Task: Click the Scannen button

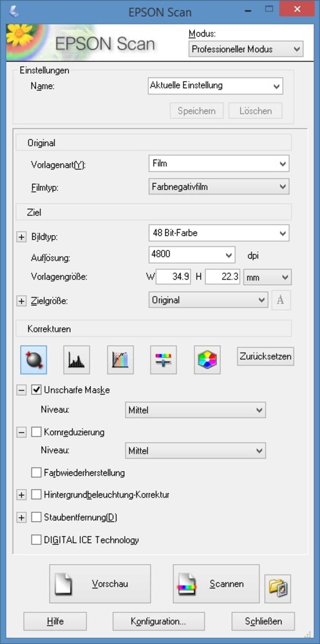Action: 216,584
